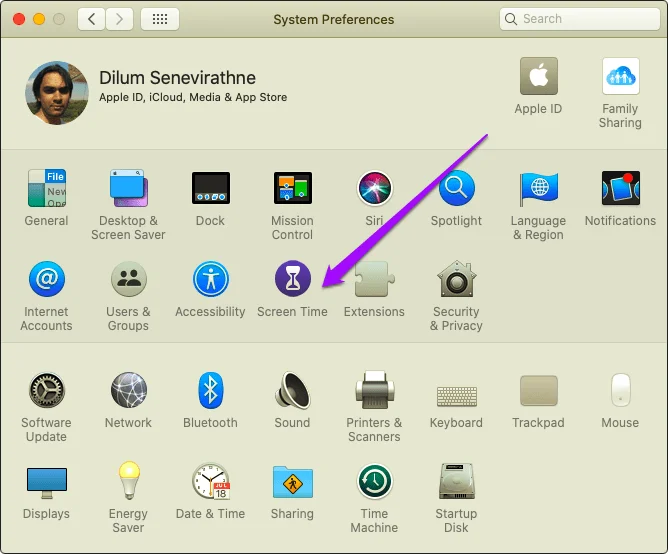Go forward with the right chevron button
This screenshot has width=668, height=554.
click(x=119, y=19)
